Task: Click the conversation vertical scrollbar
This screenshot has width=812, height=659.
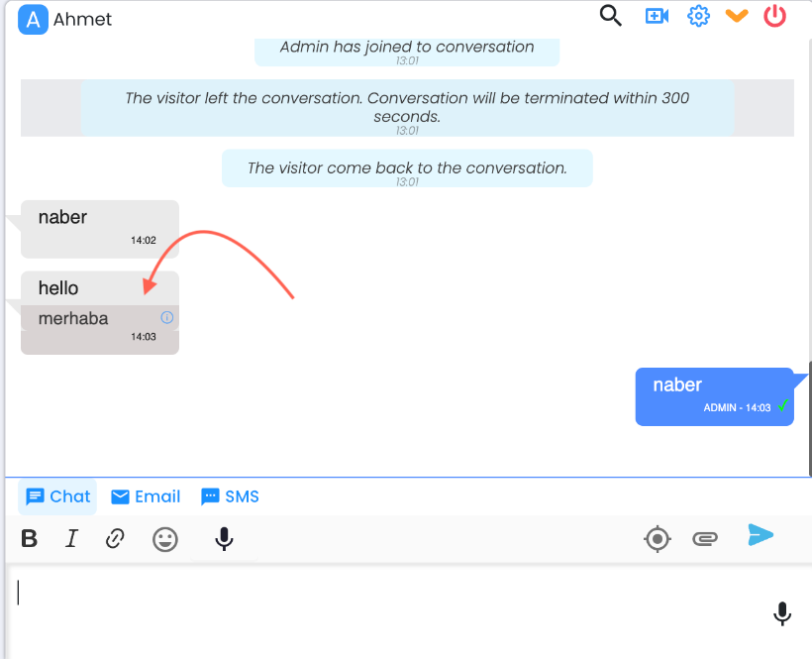Action: coord(809,418)
